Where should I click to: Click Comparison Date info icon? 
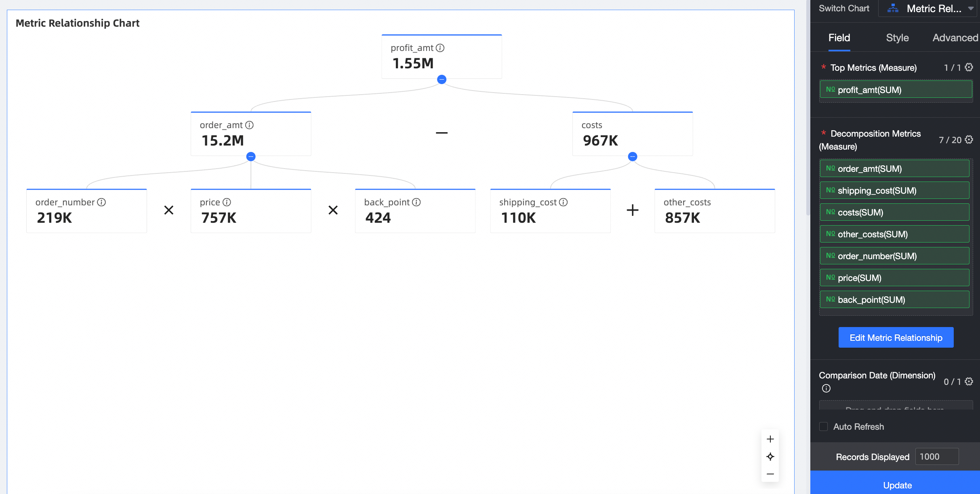point(826,388)
